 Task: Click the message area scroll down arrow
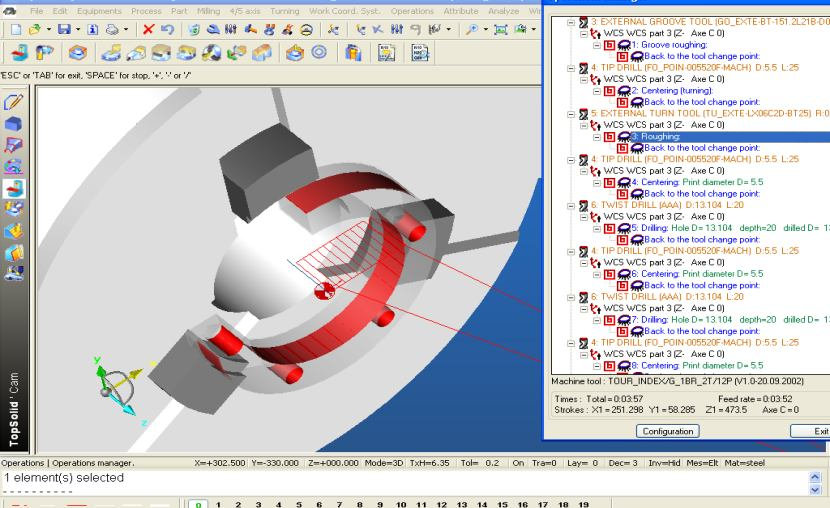[x=815, y=490]
